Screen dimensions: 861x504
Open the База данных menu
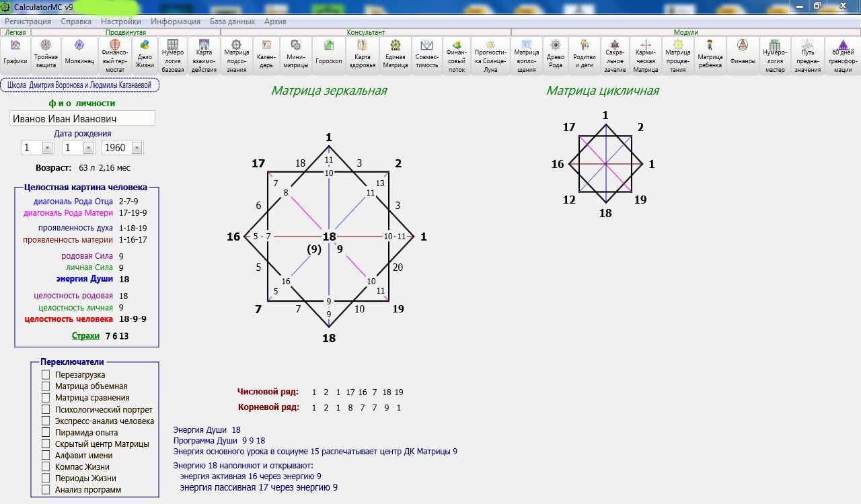coord(232,22)
